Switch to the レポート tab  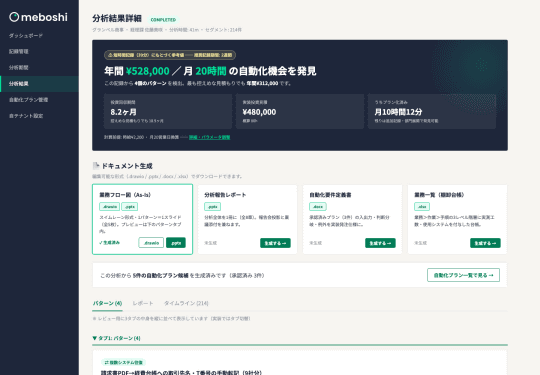click(143, 303)
